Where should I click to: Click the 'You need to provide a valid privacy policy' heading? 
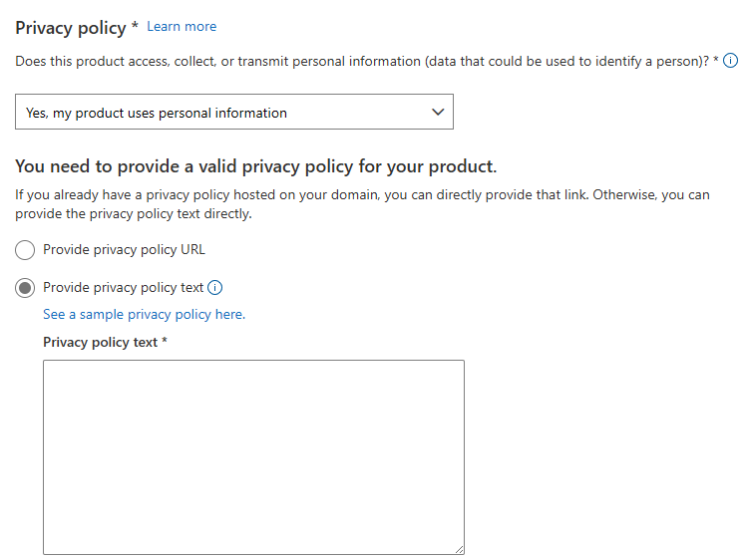click(256, 166)
